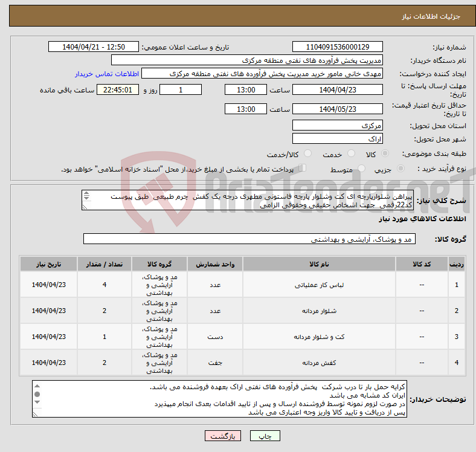Click item name شلوار مردانه
The width and height of the screenshot is (476, 452).
[319, 311]
